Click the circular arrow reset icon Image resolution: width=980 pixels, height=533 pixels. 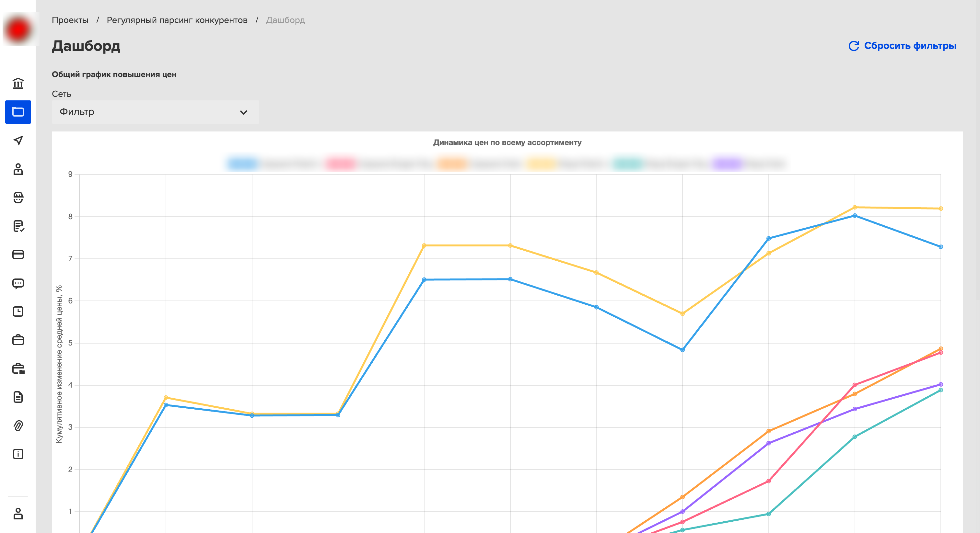pos(854,46)
